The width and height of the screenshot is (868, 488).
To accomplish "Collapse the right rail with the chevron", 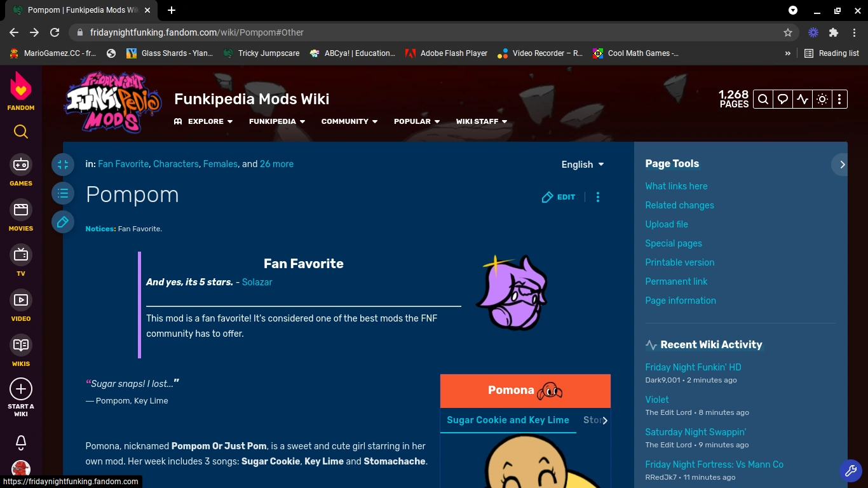I will point(842,165).
